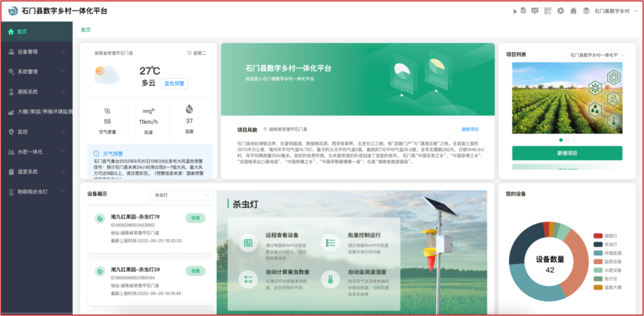Click the 首页 breadcrumb tab
Viewport: 644px width, 316px height.
point(85,30)
